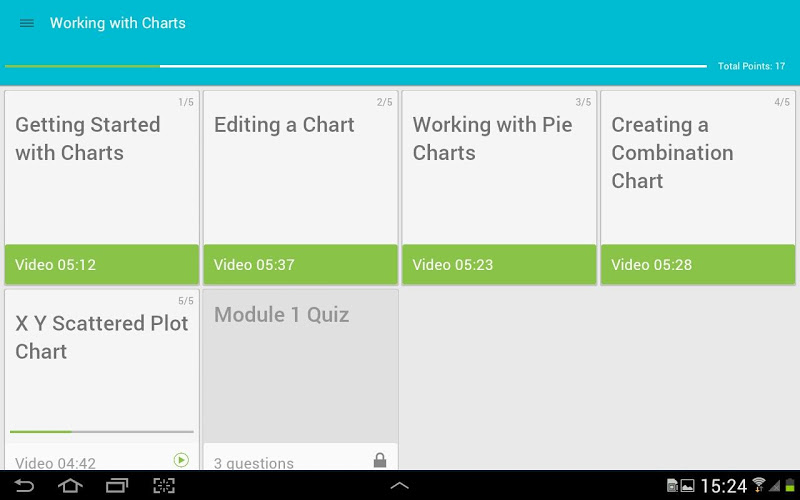Tap the battery status icon

(789, 486)
